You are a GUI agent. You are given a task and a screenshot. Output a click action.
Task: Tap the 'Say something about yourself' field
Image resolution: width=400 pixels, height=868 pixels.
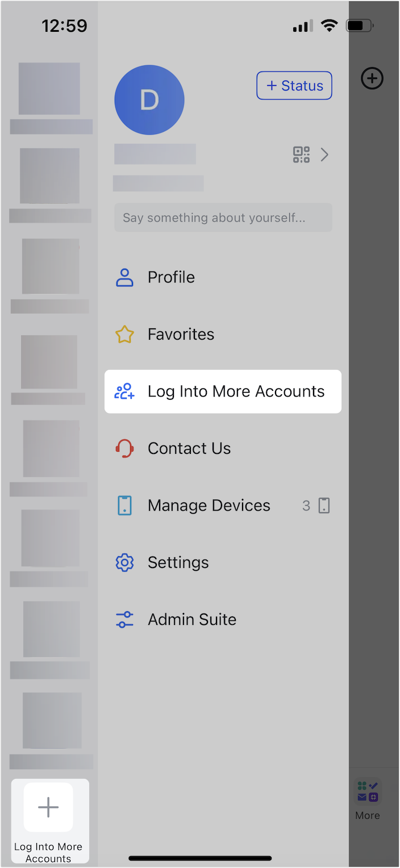pyautogui.click(x=223, y=218)
